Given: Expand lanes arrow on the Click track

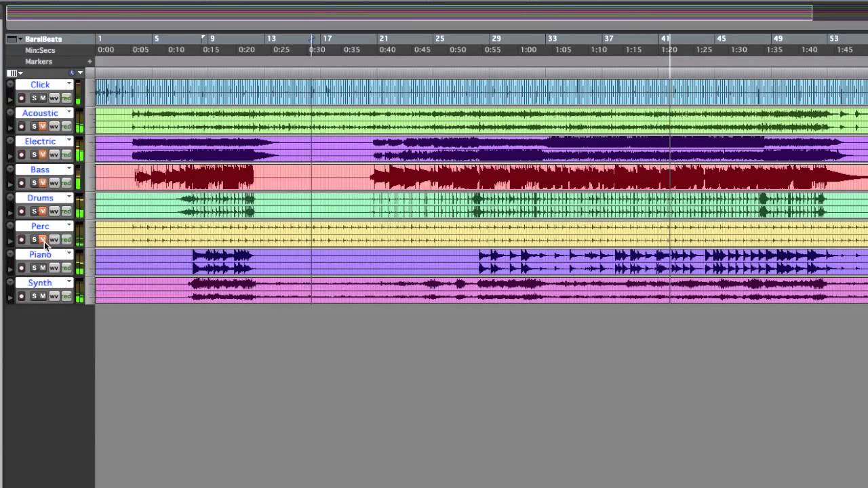Looking at the screenshot, I should 10,100.
